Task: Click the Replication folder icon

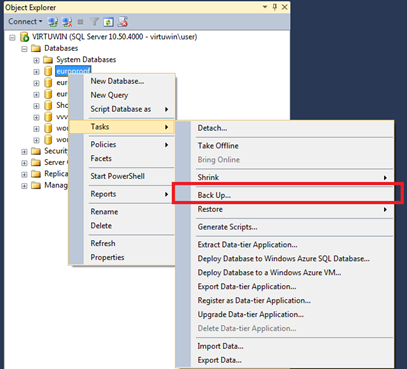Action: pyautogui.click(x=36, y=174)
